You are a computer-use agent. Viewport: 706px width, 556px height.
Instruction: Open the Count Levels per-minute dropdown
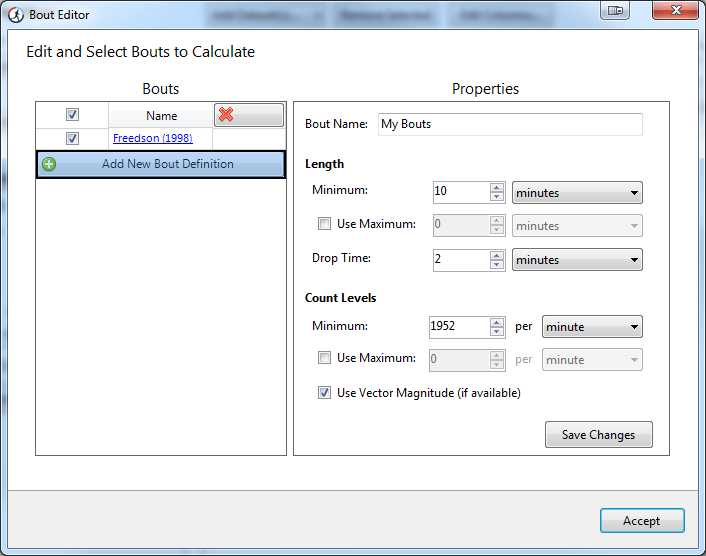[591, 326]
